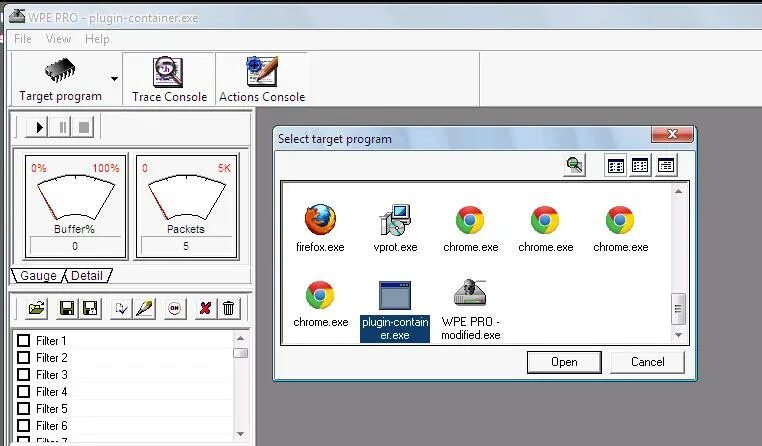Image resolution: width=762 pixels, height=446 pixels.
Task: Click the Filter 1 label text
Action: pyautogui.click(x=51, y=341)
